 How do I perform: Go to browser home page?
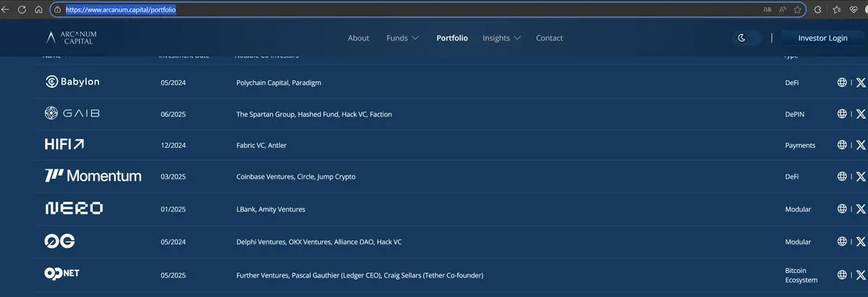click(39, 10)
